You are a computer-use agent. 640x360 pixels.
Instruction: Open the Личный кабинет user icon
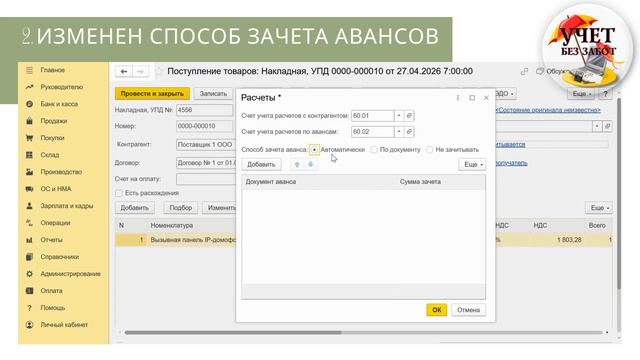tap(29, 325)
